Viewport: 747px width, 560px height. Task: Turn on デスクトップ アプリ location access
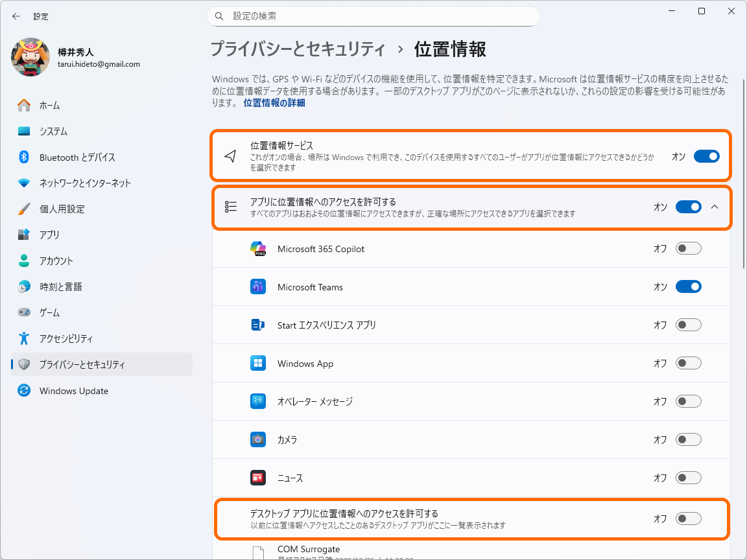pyautogui.click(x=688, y=519)
